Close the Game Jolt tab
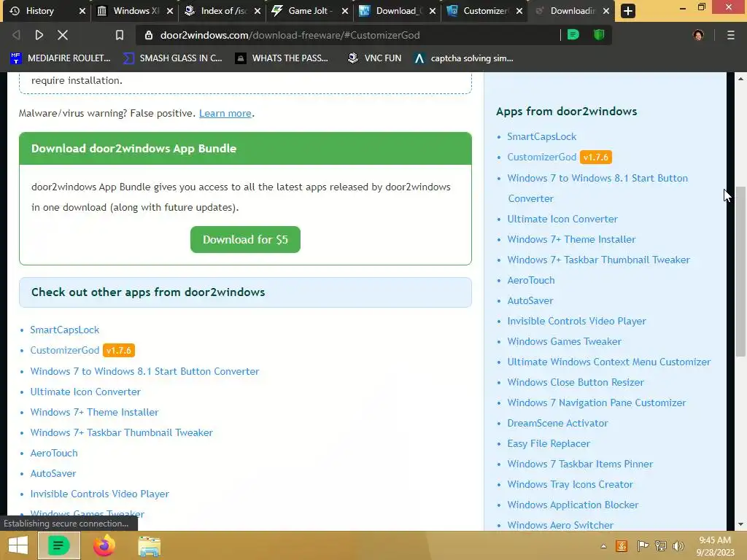Image resolution: width=747 pixels, height=560 pixels. tap(345, 11)
